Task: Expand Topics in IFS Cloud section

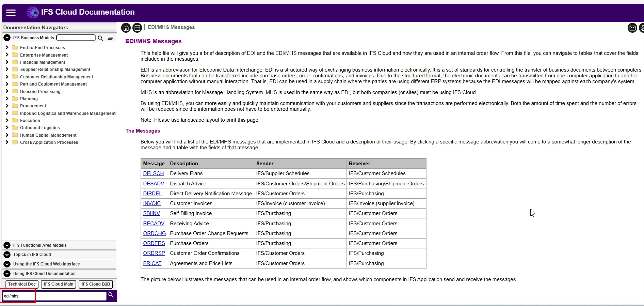Action: coord(7,255)
